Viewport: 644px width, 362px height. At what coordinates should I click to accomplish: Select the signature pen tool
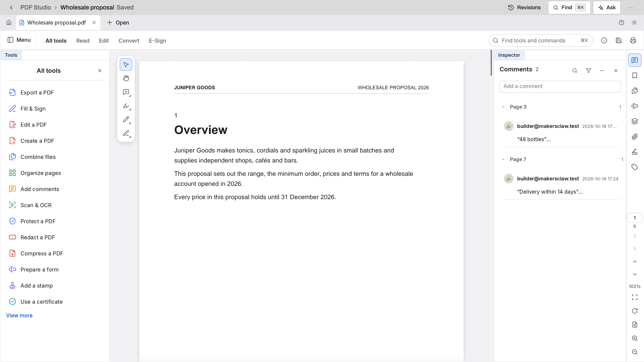click(x=126, y=133)
